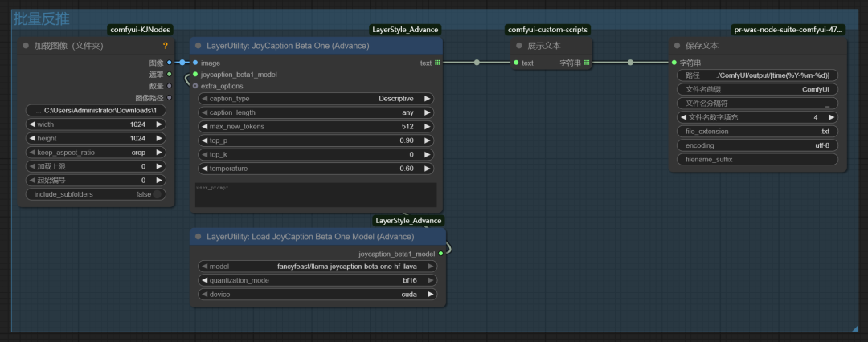The height and width of the screenshot is (342, 868).
Task: Select the 保存文本 node title bar
Action: click(x=759, y=46)
